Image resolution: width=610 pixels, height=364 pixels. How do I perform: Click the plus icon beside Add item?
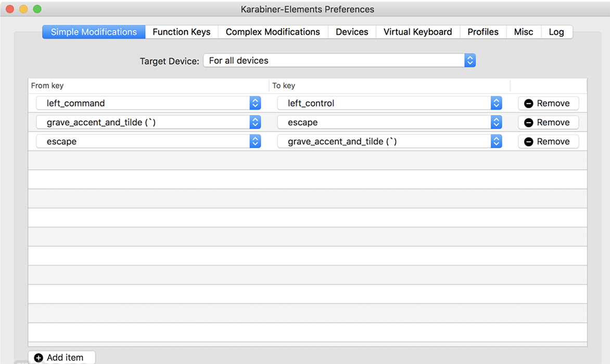pos(39,358)
